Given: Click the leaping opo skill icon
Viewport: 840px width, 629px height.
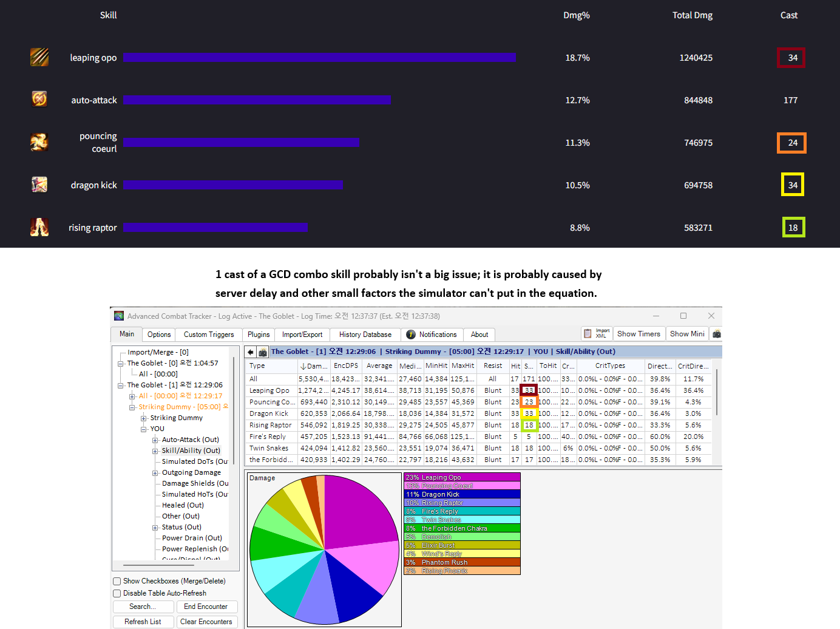Looking at the screenshot, I should click(x=39, y=57).
